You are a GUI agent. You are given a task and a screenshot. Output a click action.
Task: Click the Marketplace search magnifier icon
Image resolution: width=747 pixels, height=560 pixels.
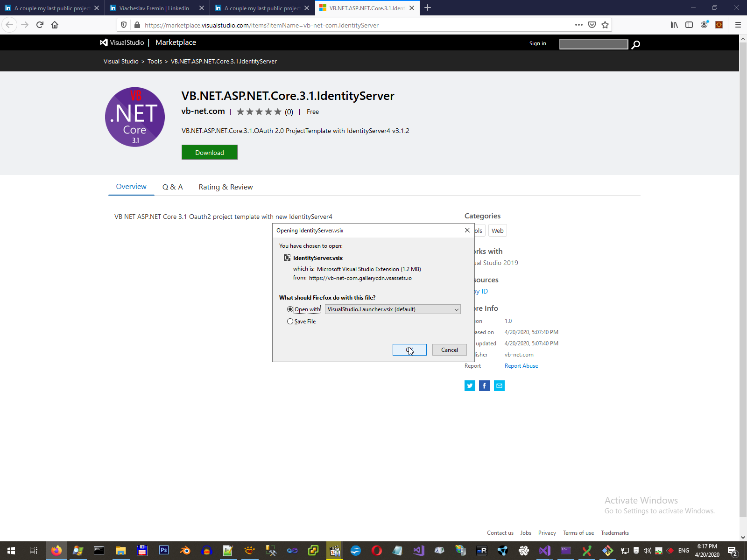click(635, 44)
